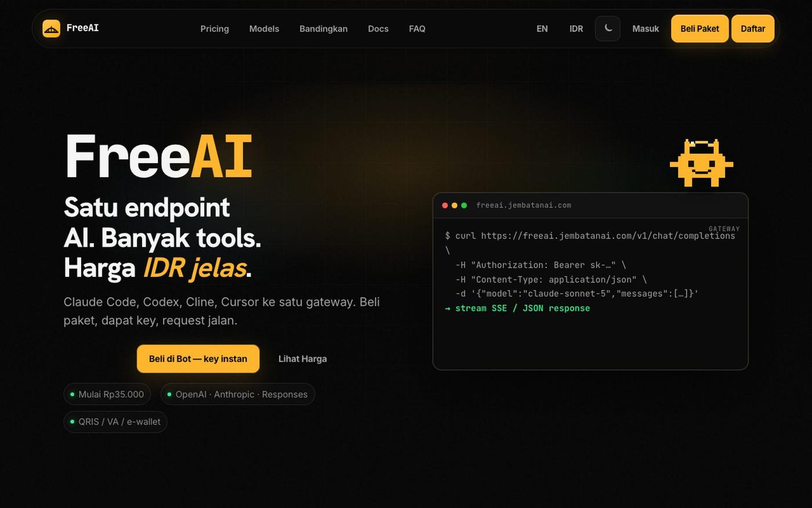The height and width of the screenshot is (508, 812).
Task: Open the Docs nav link
Action: point(378,28)
